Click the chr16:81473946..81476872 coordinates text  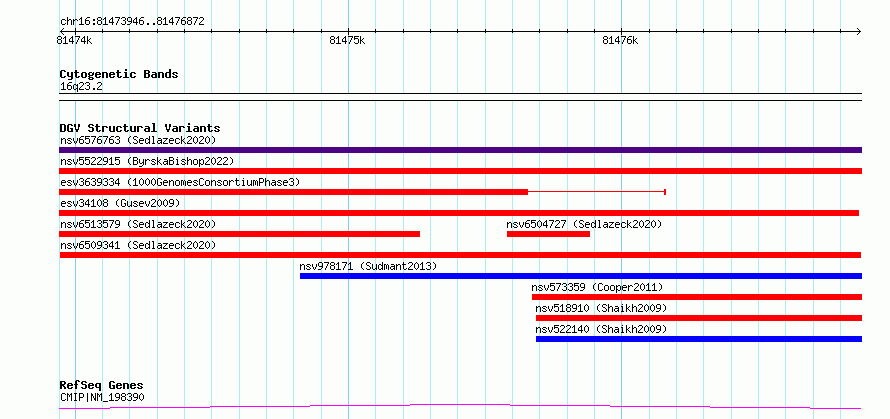(x=132, y=22)
